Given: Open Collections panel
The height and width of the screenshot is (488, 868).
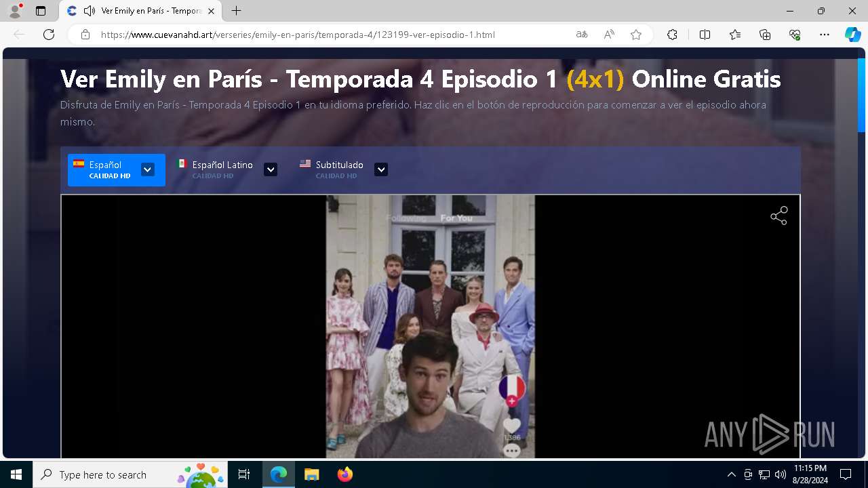Looking at the screenshot, I should [x=765, y=35].
